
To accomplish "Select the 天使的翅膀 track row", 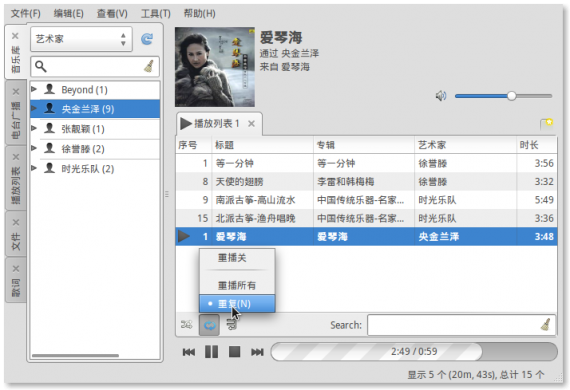I will (366, 181).
